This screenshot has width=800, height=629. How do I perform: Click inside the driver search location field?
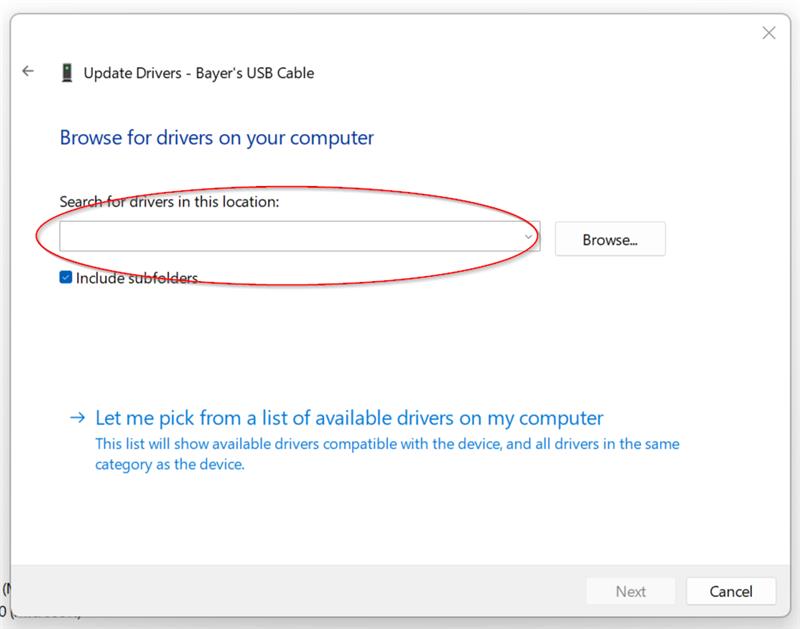pos(290,236)
